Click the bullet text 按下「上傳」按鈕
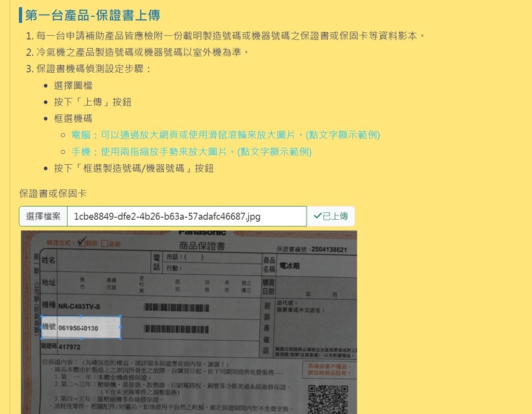Viewport: 532px width, 414px height. pyautogui.click(x=92, y=102)
